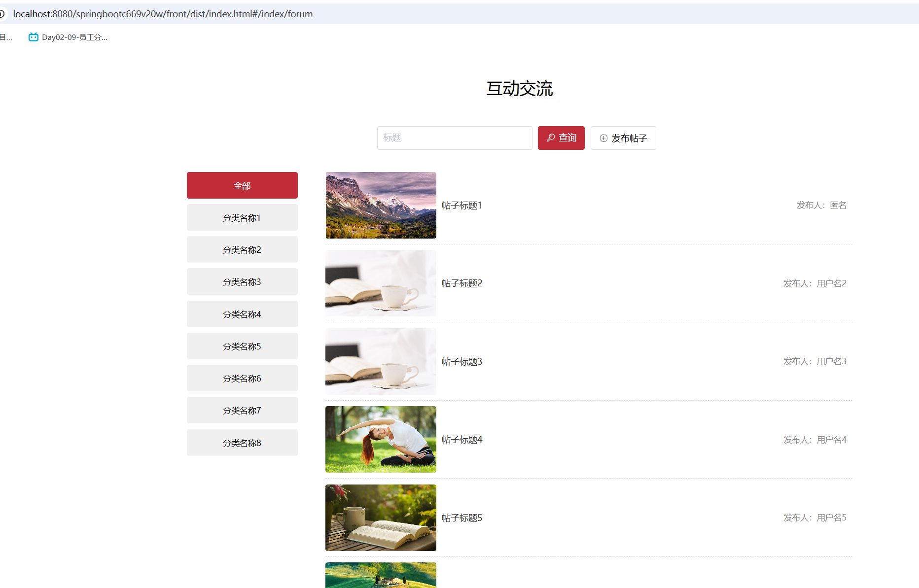Screen dimensions: 919x588
Task: Select the 全部 category tab
Action: pos(242,185)
